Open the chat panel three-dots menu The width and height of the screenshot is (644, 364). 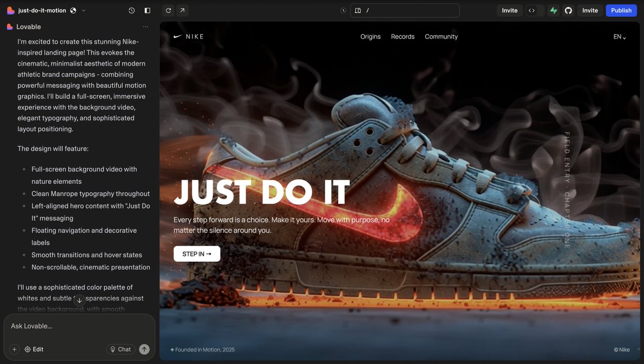[x=145, y=27]
